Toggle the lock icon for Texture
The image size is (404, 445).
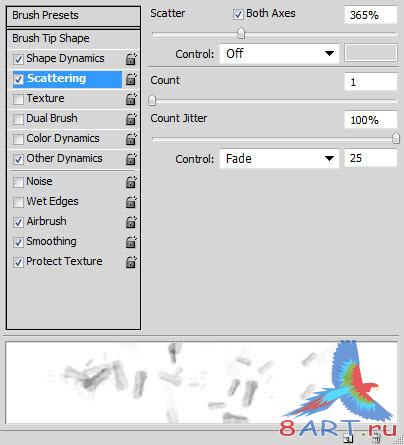[x=131, y=99]
